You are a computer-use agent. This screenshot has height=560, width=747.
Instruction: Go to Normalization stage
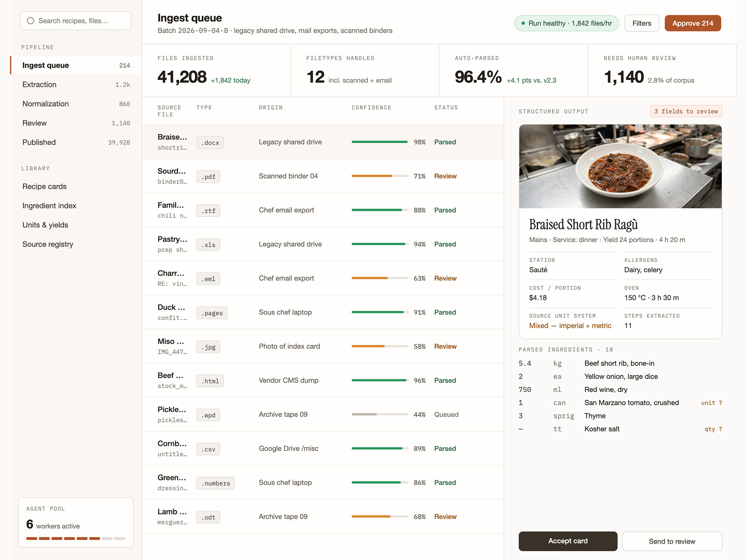tap(76, 104)
